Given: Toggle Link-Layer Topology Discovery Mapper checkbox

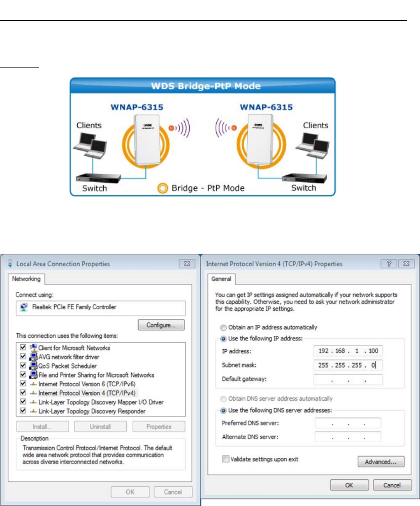Looking at the screenshot, I should point(23,402).
